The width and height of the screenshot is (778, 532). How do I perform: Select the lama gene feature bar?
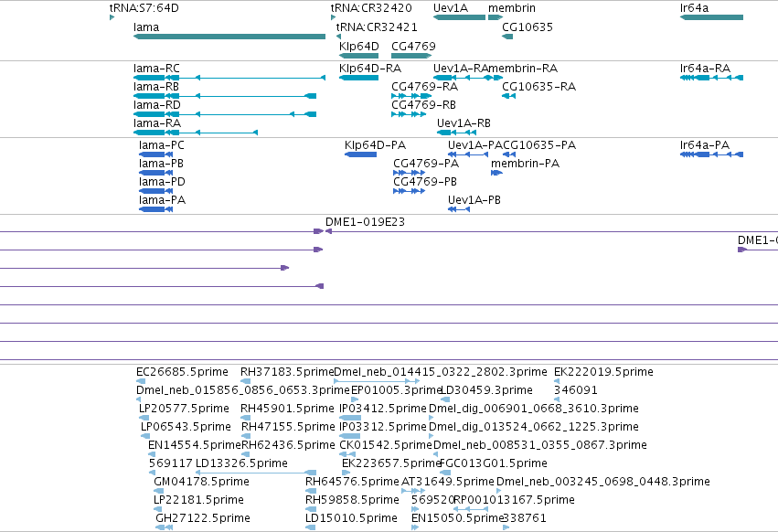point(229,37)
